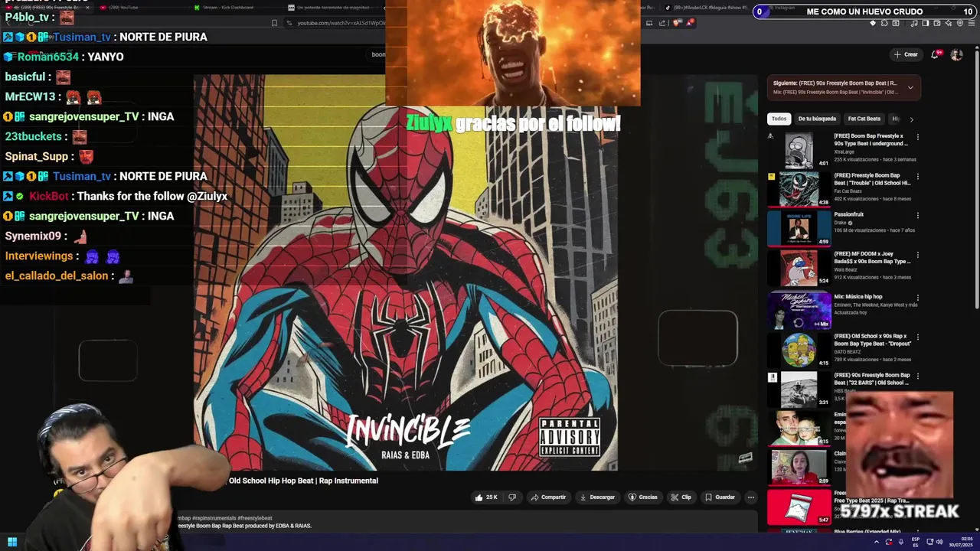Click the Crear button on YouTube

[905, 54]
